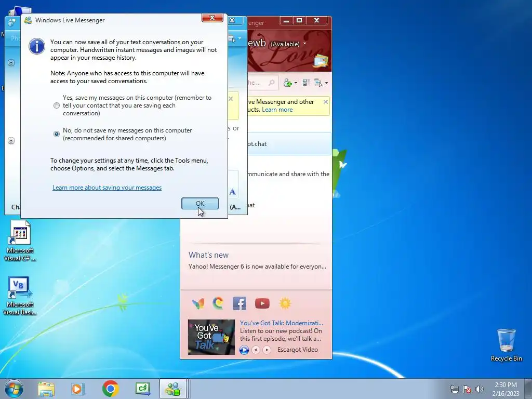Open the network tray icon

pos(454,389)
